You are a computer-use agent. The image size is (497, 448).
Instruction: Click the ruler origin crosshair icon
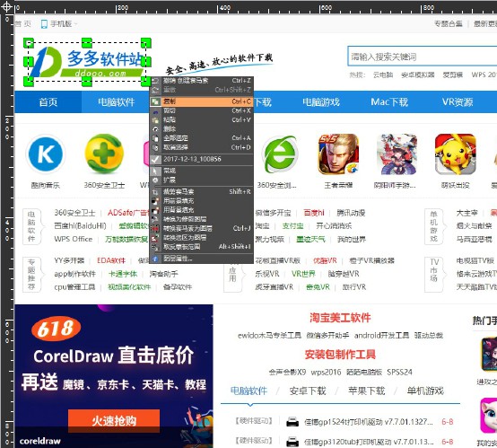tap(6, 6)
